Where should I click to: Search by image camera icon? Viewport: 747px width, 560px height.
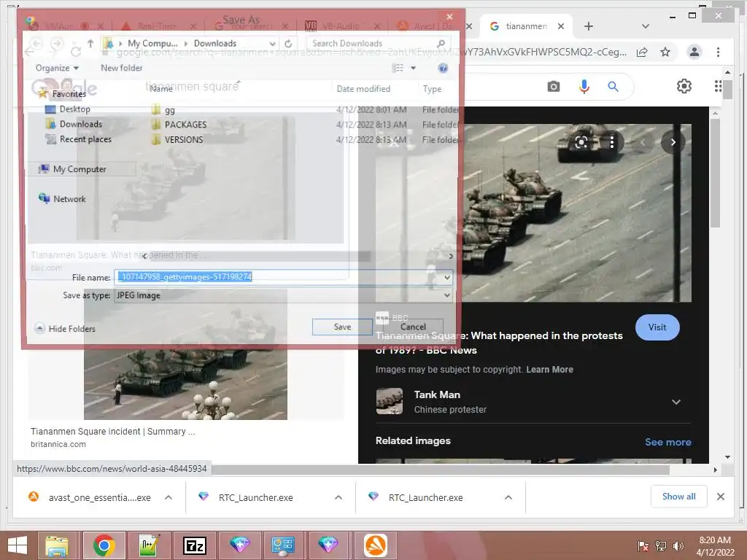(x=553, y=86)
